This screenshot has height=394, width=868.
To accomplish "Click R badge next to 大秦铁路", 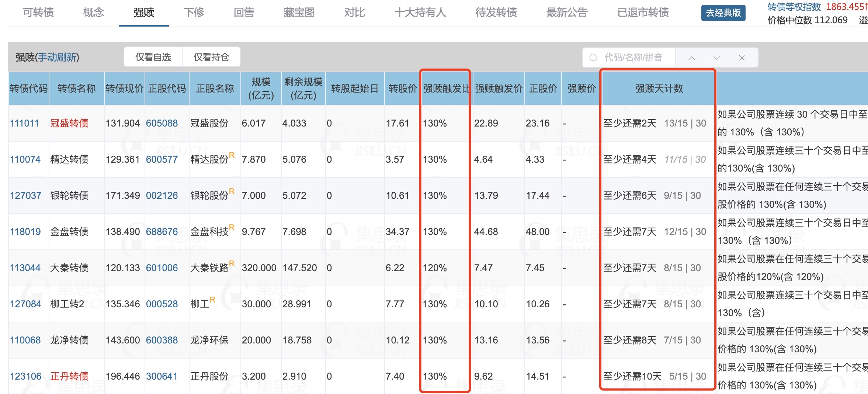I will [232, 263].
